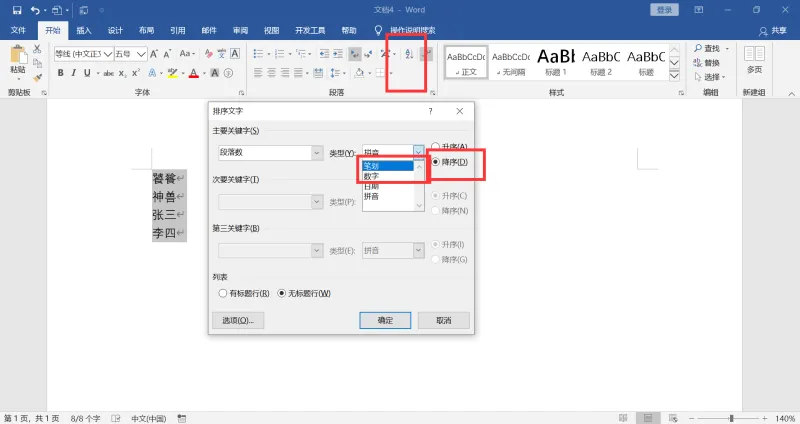Image resolution: width=800 pixels, height=424 pixels.
Task: Apply strikethrough (abc) formatting
Action: click(x=108, y=73)
